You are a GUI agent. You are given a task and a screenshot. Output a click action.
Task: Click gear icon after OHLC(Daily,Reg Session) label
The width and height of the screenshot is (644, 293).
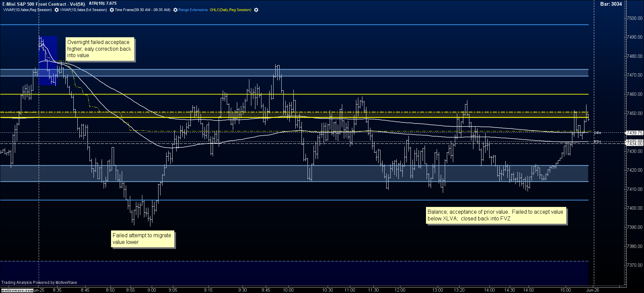coord(256,10)
